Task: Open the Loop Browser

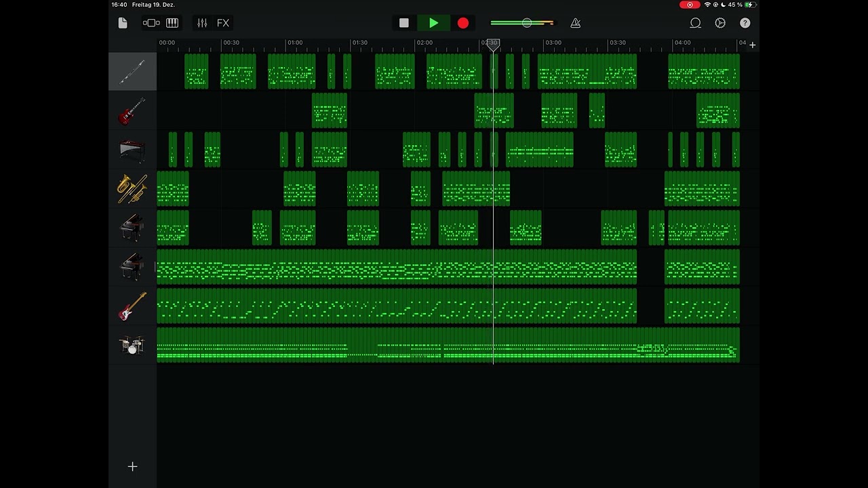Action: (695, 23)
